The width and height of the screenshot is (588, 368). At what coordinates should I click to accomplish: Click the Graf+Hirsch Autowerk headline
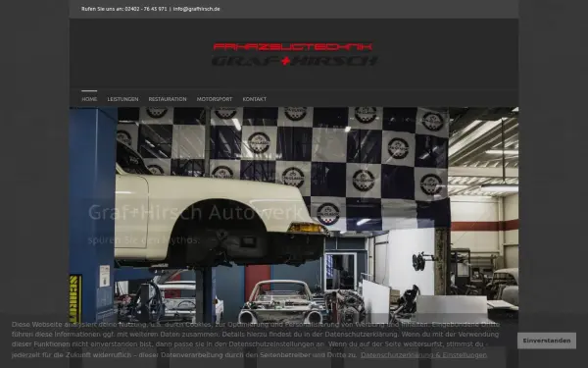[195, 212]
